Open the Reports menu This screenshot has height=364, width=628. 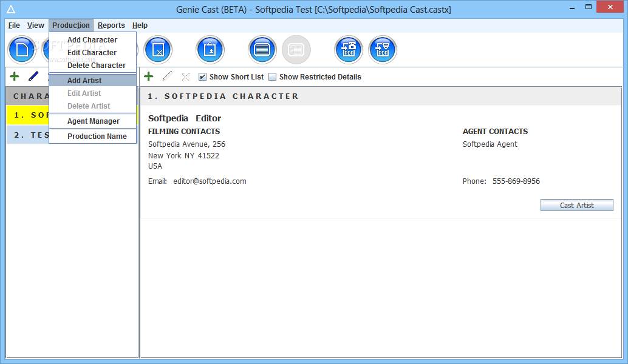(x=111, y=25)
